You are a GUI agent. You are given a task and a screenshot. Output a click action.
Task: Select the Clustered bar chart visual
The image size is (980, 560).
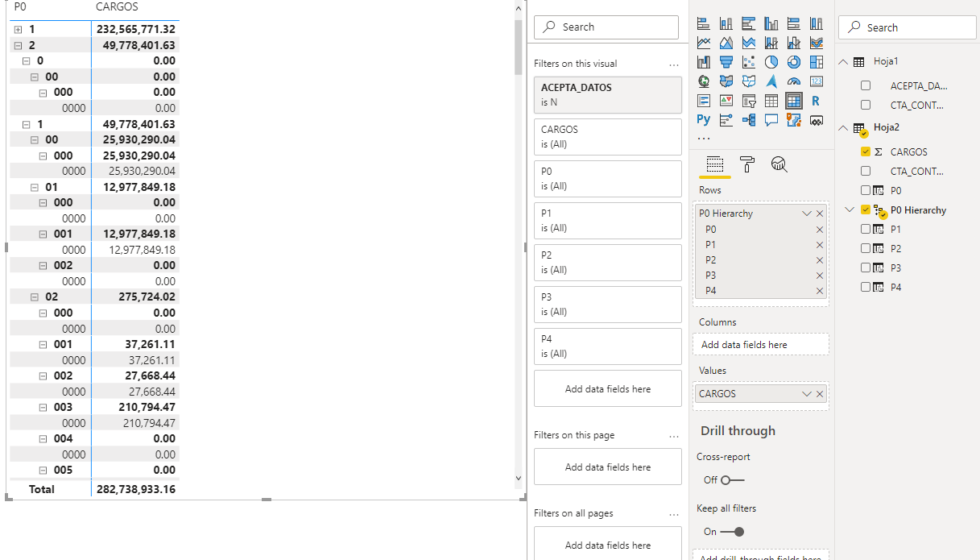coord(749,23)
